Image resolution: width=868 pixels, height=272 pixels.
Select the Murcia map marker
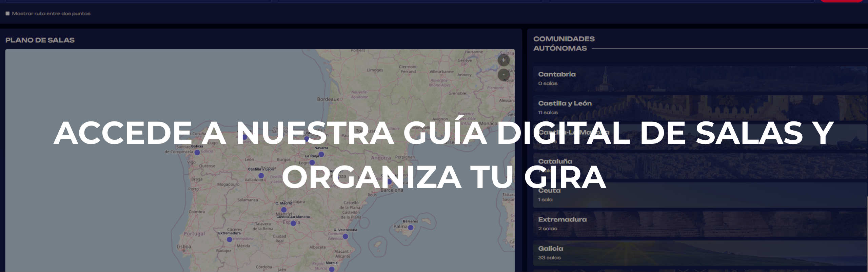[x=332, y=269]
